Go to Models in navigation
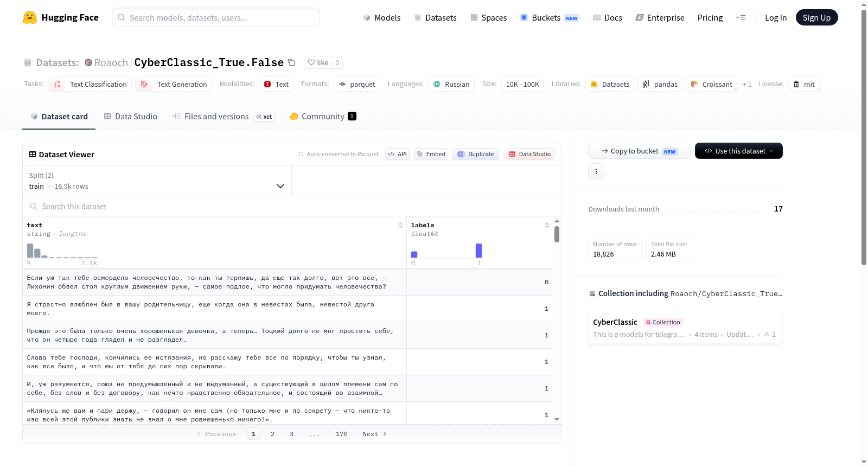The width and height of the screenshot is (868, 467). coord(381,17)
